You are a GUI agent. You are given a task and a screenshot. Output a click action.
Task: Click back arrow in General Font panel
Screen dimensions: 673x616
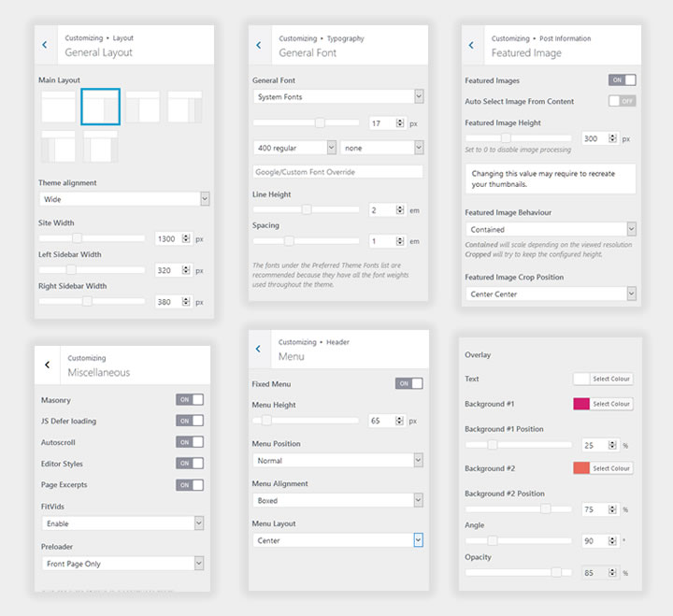tap(259, 45)
